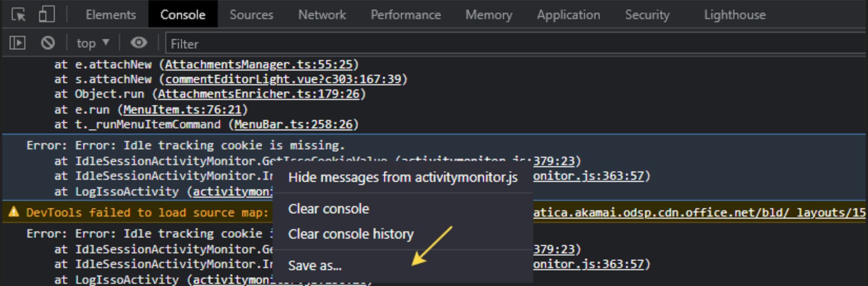868x286 pixels.
Task: Choose Save as... from context menu
Action: pyautogui.click(x=315, y=265)
